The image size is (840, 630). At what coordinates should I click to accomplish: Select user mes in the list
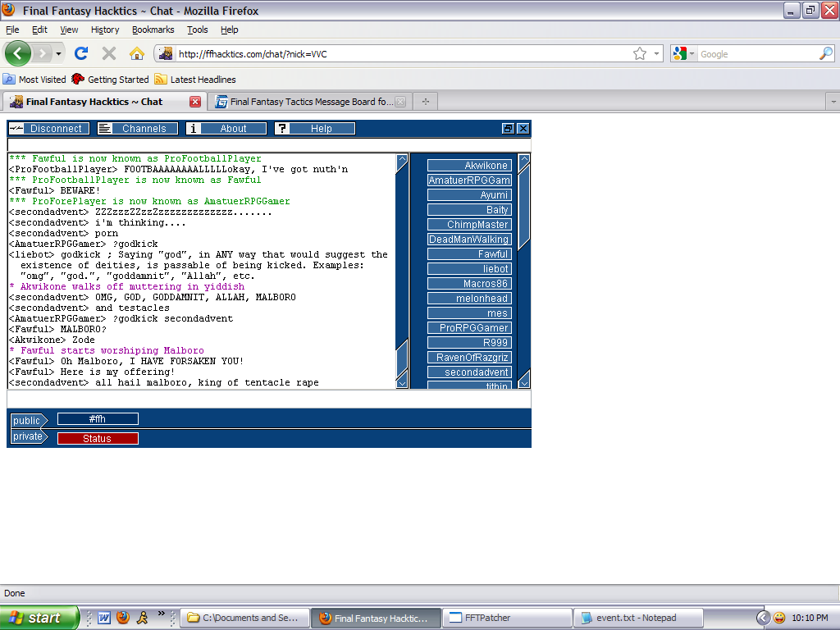[470, 313]
